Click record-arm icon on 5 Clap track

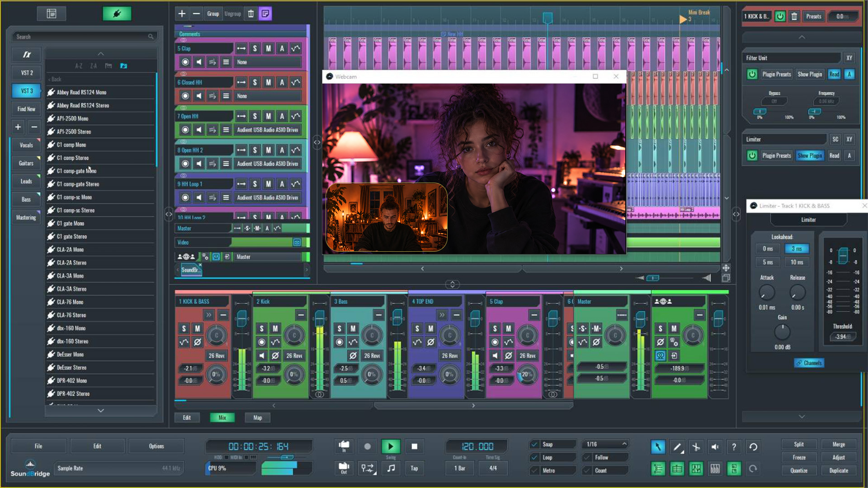point(185,62)
